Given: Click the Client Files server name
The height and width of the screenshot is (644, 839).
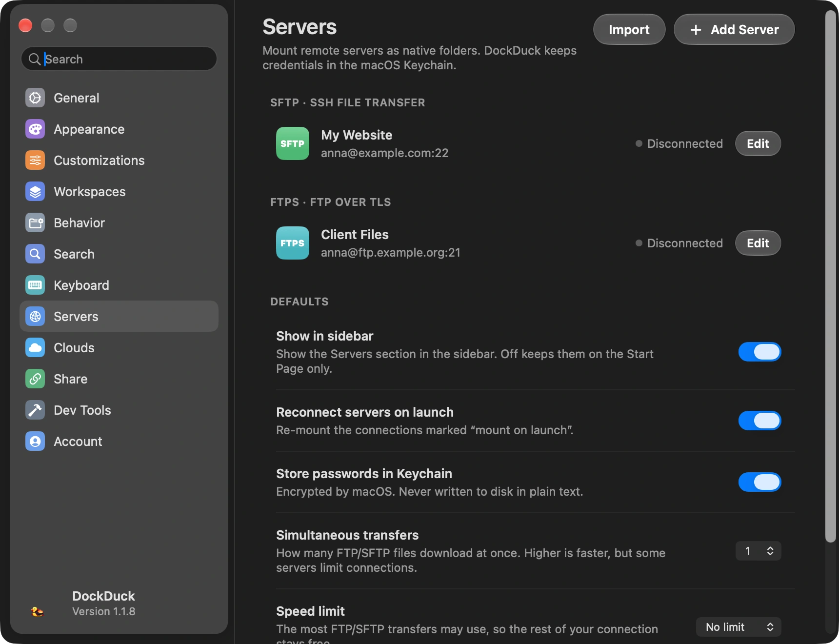Looking at the screenshot, I should 355,235.
